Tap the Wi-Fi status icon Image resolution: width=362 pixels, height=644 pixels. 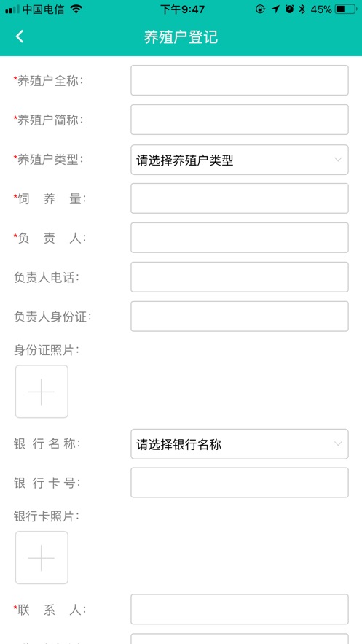tap(76, 9)
